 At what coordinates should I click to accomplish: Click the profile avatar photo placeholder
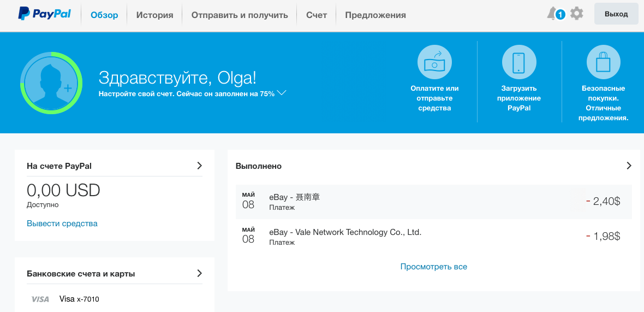(51, 83)
